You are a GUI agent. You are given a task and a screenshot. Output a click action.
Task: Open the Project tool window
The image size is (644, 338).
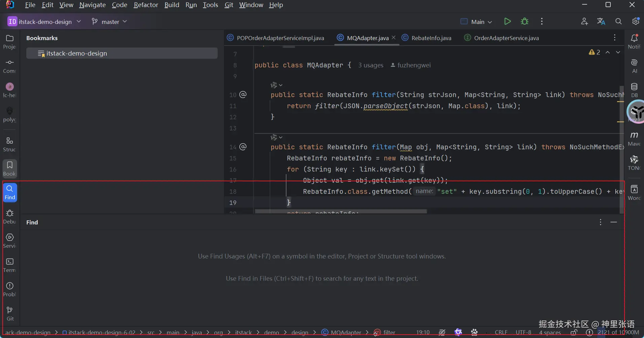10,42
